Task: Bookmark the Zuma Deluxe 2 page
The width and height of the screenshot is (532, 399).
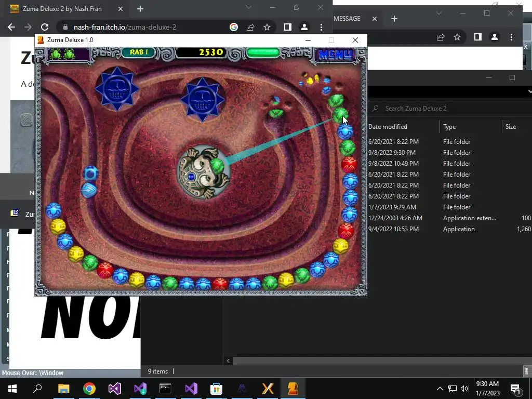Action: click(267, 27)
